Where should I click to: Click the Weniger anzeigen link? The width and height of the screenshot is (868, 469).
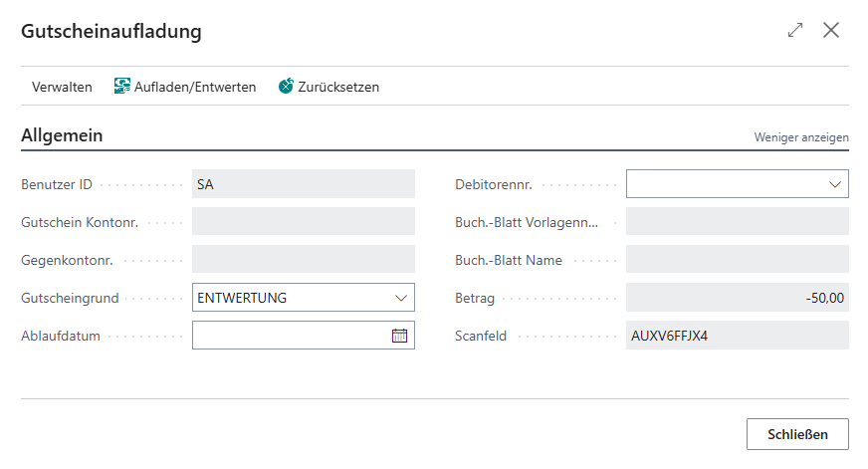click(800, 137)
